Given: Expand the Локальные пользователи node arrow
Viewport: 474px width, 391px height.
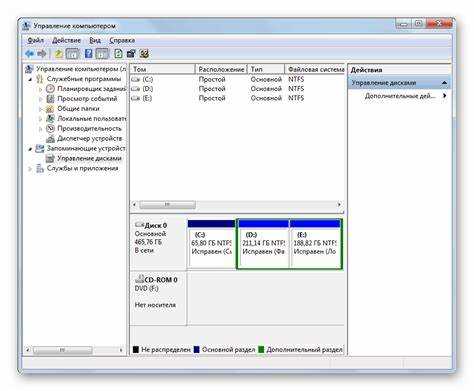Looking at the screenshot, I should click(x=41, y=119).
